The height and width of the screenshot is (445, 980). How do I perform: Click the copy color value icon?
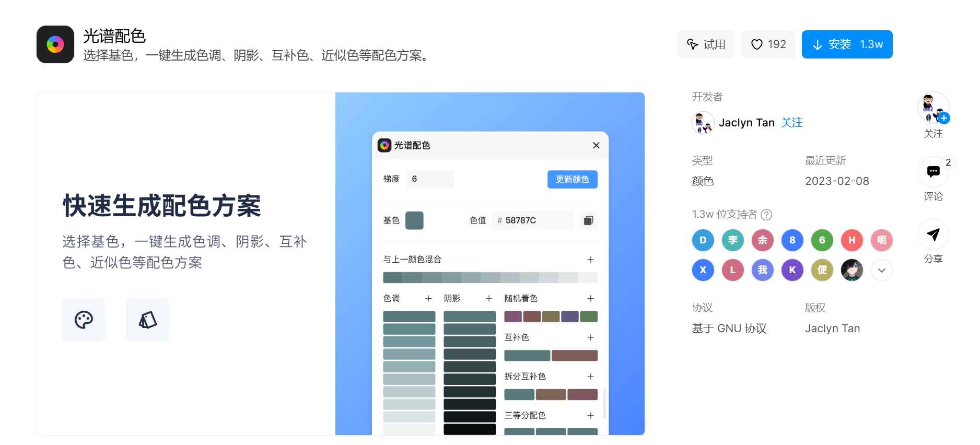click(x=588, y=220)
